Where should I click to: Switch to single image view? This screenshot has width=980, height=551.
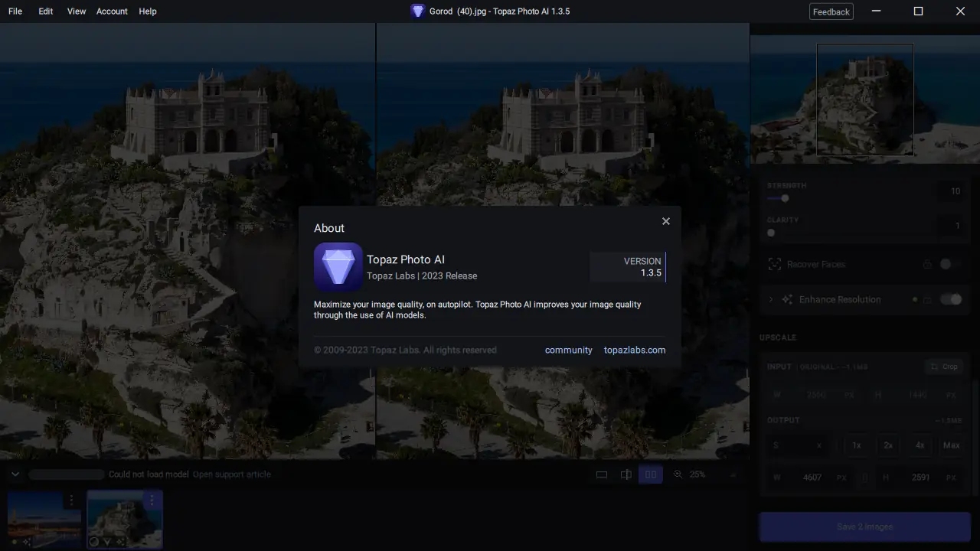(602, 474)
